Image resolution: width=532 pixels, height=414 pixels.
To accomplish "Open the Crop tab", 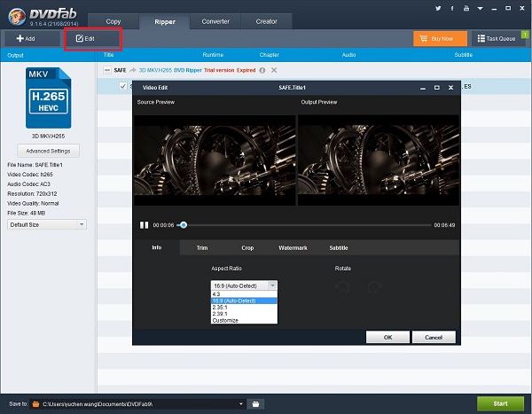I will coord(247,247).
